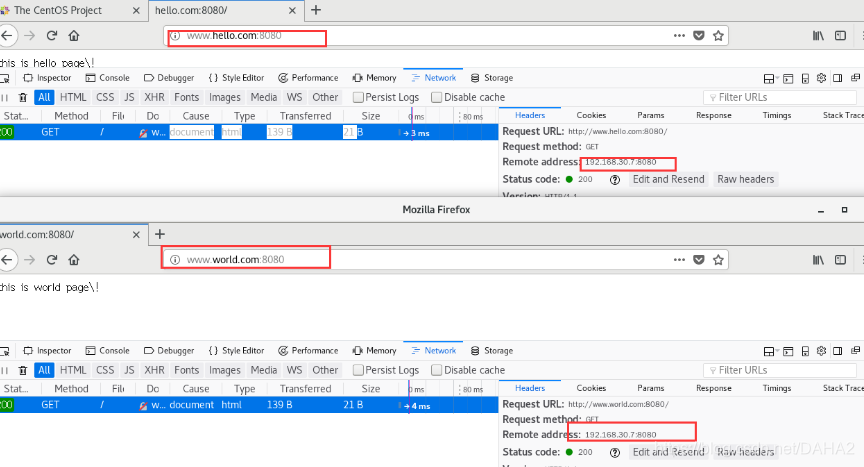Show Timings tab in hello.com request details
The image size is (864, 467).
tap(777, 115)
